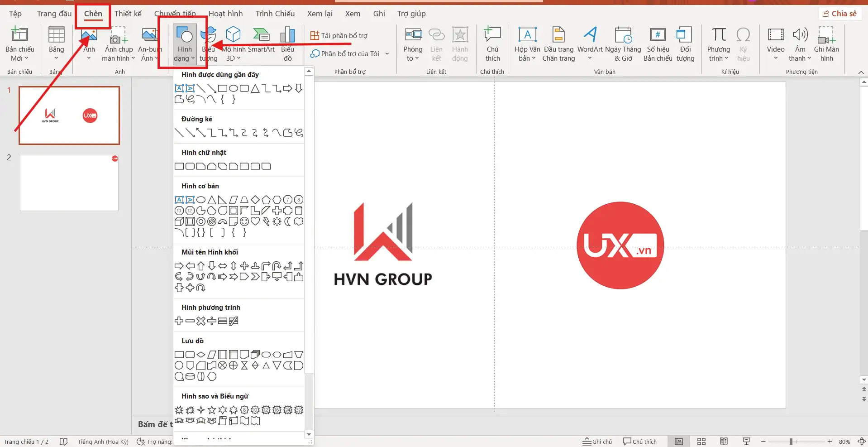Switch to Trình Chiếu tab
Screen dimensions: 868x447
click(275, 14)
